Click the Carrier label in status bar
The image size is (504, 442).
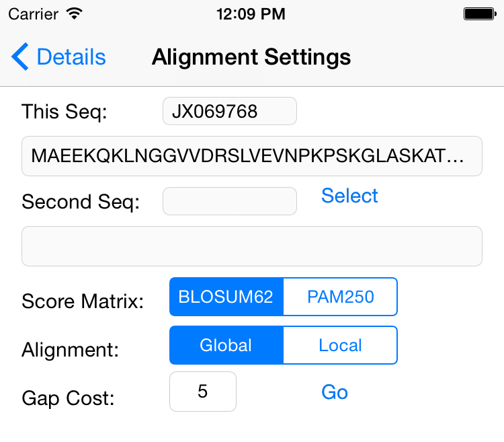34,14
